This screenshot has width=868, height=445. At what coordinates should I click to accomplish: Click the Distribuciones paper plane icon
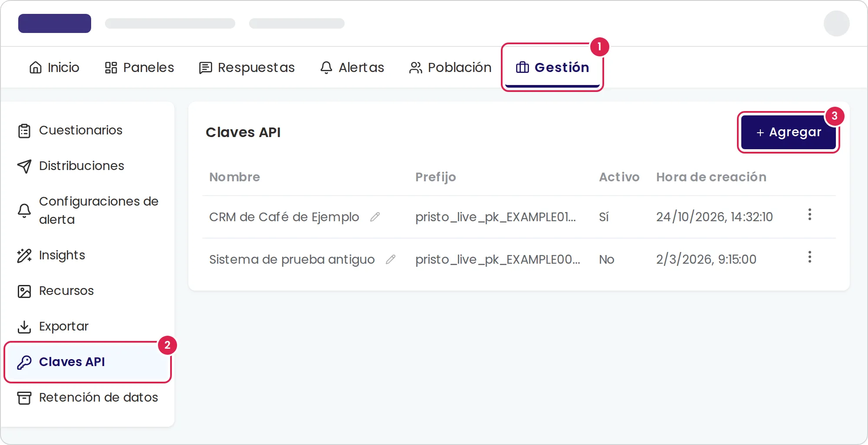(24, 166)
